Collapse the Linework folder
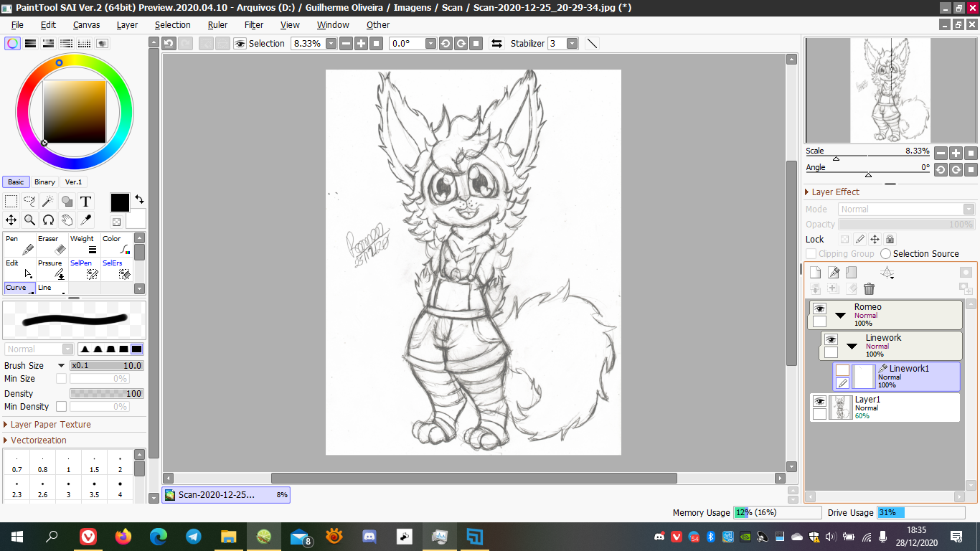This screenshot has height=551, width=980. (x=852, y=347)
